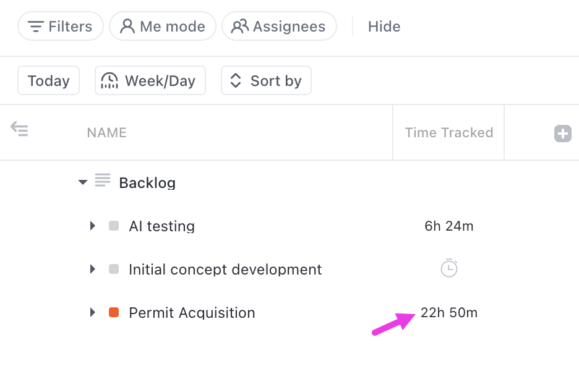Click the collapse sidebar arrow icon
The height and width of the screenshot is (392, 579).
tap(19, 129)
